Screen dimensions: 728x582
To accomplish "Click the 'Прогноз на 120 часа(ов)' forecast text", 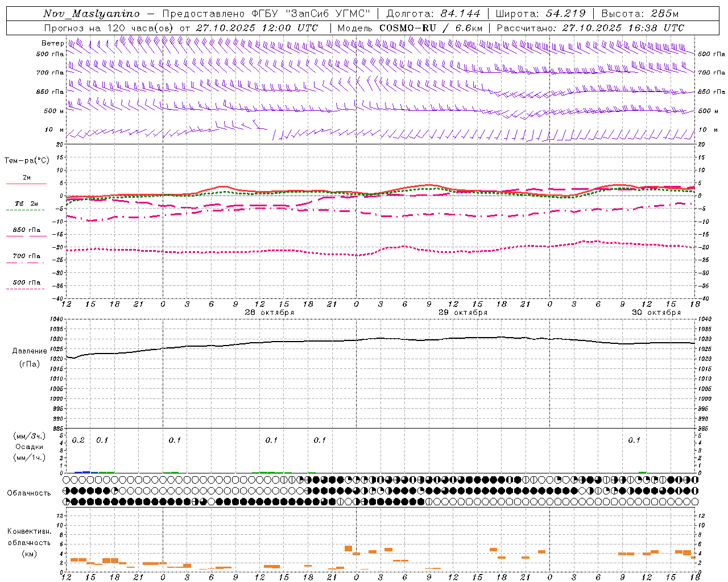I will click(x=110, y=28).
